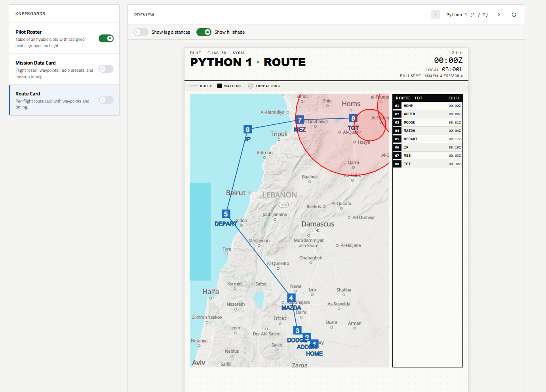Click the IP row in route table
The height and width of the screenshot is (392, 546).
tap(428, 147)
